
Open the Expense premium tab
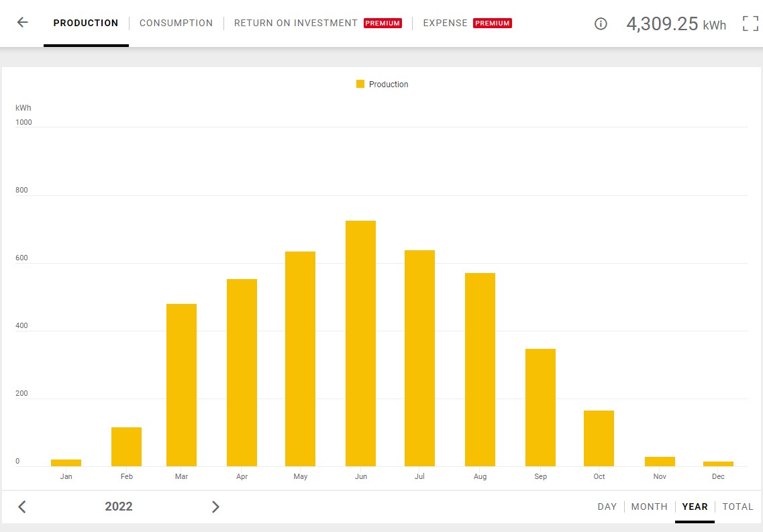[445, 23]
